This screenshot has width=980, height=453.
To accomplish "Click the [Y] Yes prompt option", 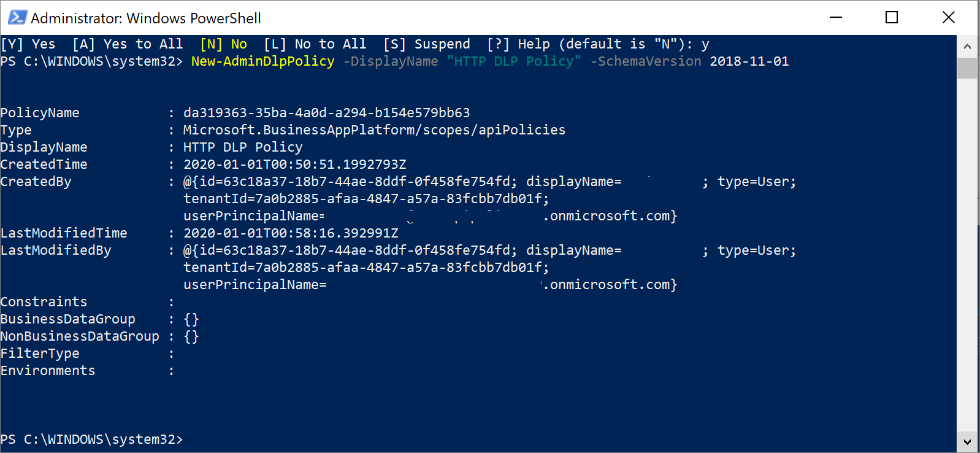I will tap(29, 44).
